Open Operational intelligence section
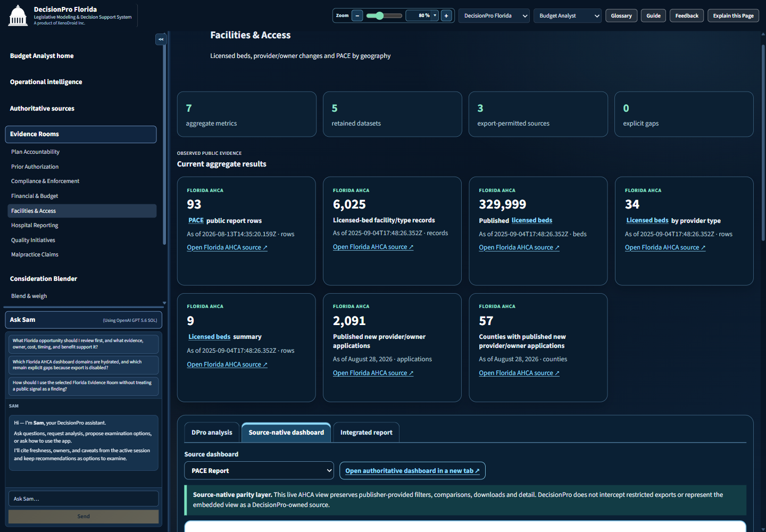 [46, 81]
